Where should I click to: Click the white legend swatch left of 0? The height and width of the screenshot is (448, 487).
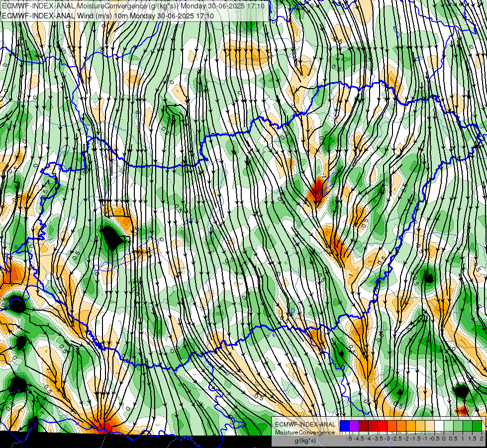point(439,426)
